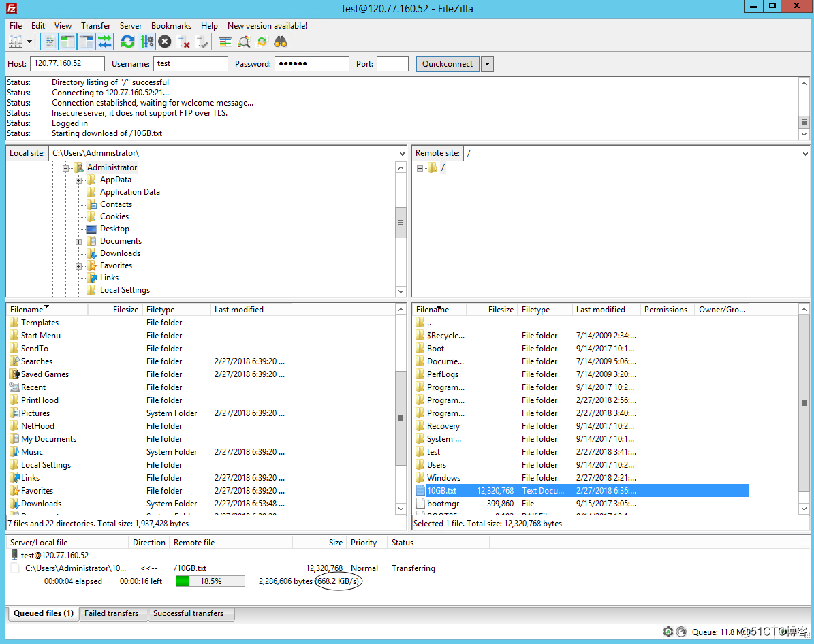The height and width of the screenshot is (644, 814).
Task: Go to remote parent directory entry
Action: click(x=582, y=322)
